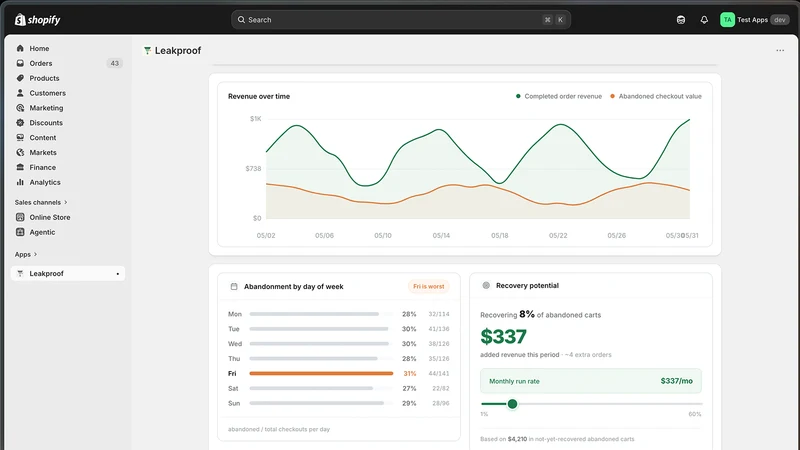800x450 pixels.
Task: Open the Finance bank icon
Action: tap(20, 167)
